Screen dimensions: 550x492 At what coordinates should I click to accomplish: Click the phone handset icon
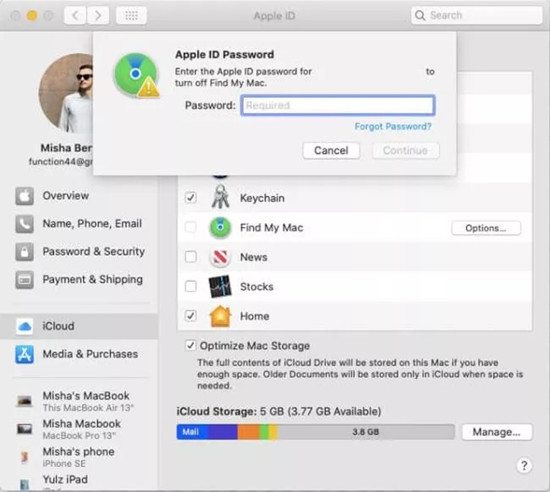pyautogui.click(x=24, y=224)
